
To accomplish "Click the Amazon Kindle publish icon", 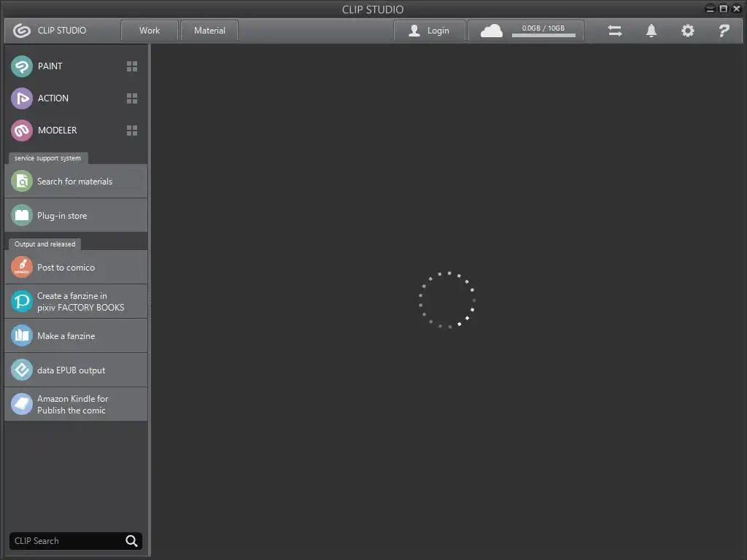I will (22, 404).
